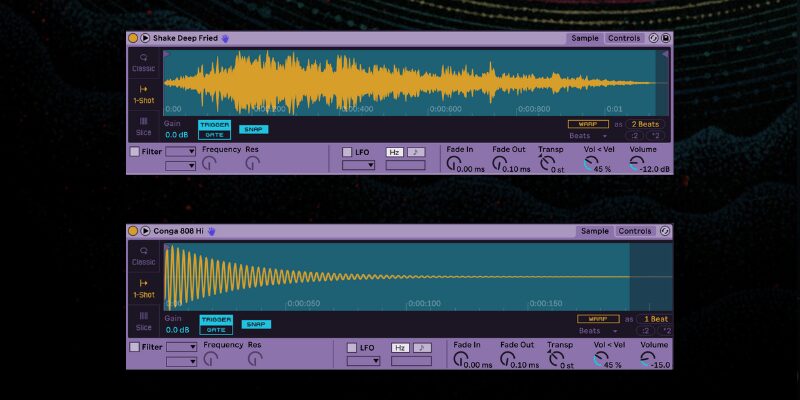
Task: Open the upper filter type dropdown in Conga 808 Hi
Action: [x=182, y=346]
